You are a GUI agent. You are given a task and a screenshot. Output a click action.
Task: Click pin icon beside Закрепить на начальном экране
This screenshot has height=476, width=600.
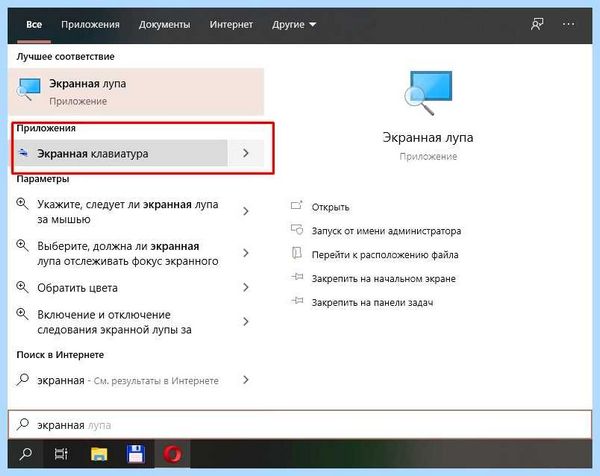[x=297, y=277]
